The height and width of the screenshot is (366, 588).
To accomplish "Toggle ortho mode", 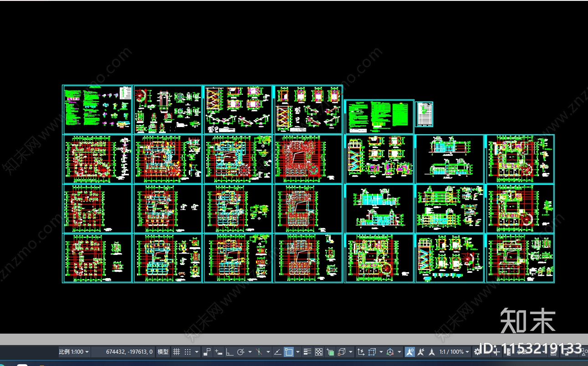I will point(229,351).
